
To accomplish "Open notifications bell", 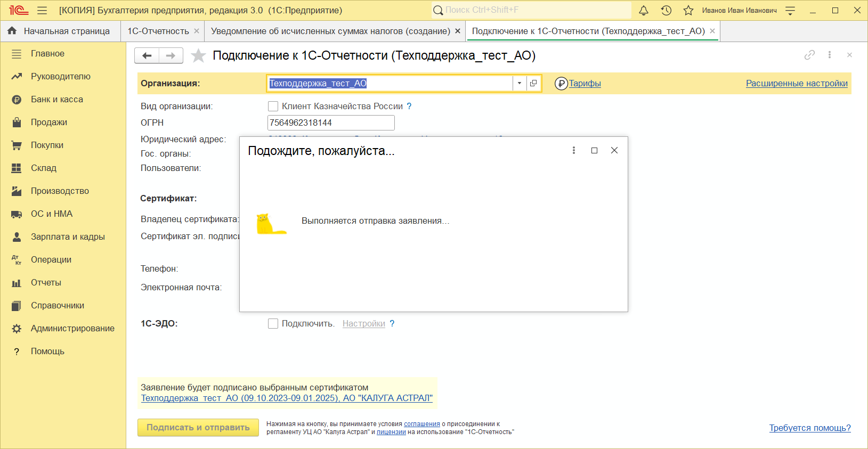I will pos(644,10).
